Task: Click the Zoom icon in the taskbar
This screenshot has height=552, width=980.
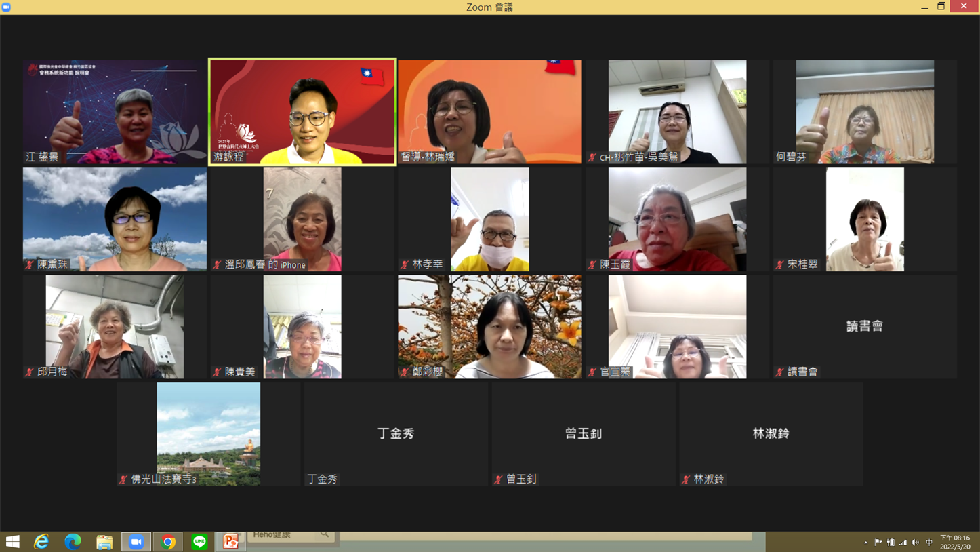Action: click(x=136, y=541)
